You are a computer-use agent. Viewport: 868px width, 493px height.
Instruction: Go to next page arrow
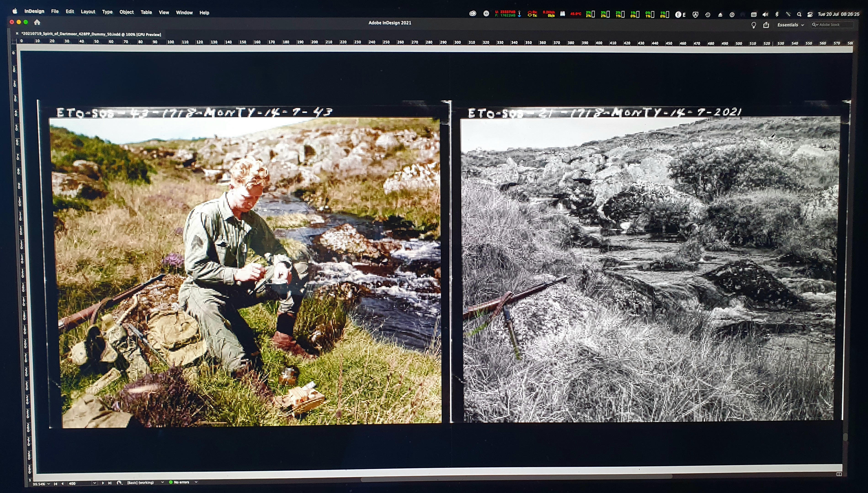pos(103,483)
